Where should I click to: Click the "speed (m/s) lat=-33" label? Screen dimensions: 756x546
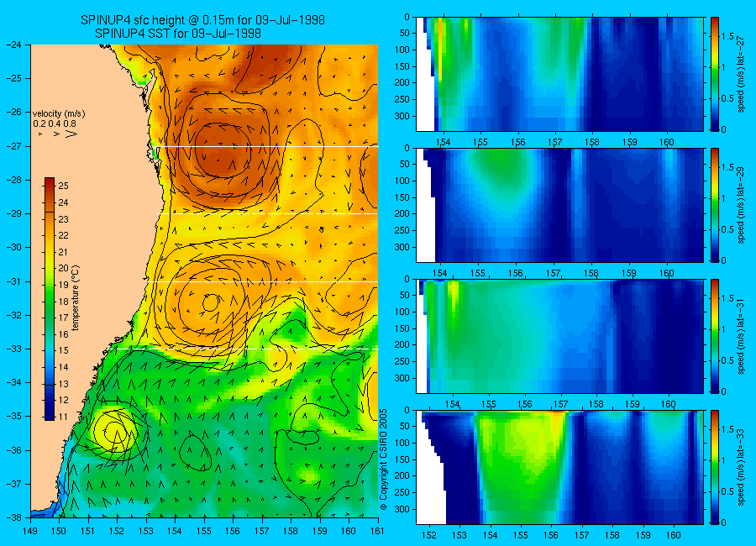click(x=741, y=467)
